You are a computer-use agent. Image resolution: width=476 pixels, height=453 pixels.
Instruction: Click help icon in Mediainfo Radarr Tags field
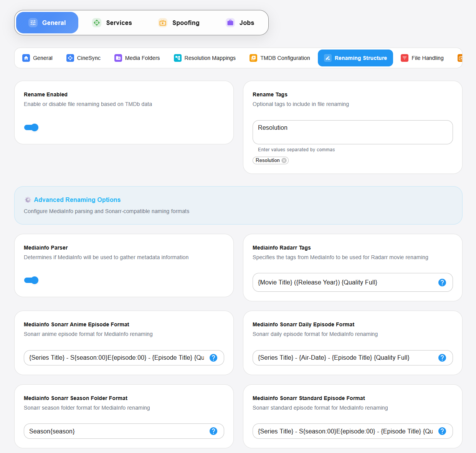[x=442, y=283]
